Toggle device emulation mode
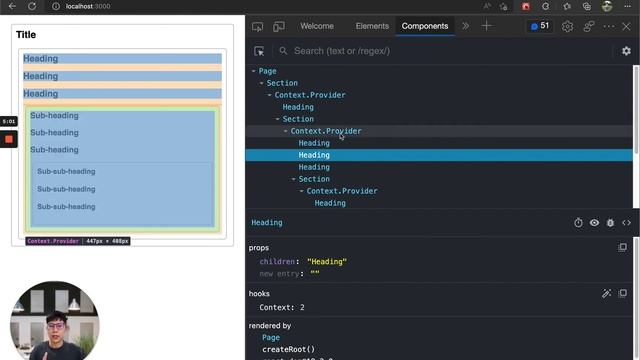This screenshot has height=360, width=640. (279, 27)
